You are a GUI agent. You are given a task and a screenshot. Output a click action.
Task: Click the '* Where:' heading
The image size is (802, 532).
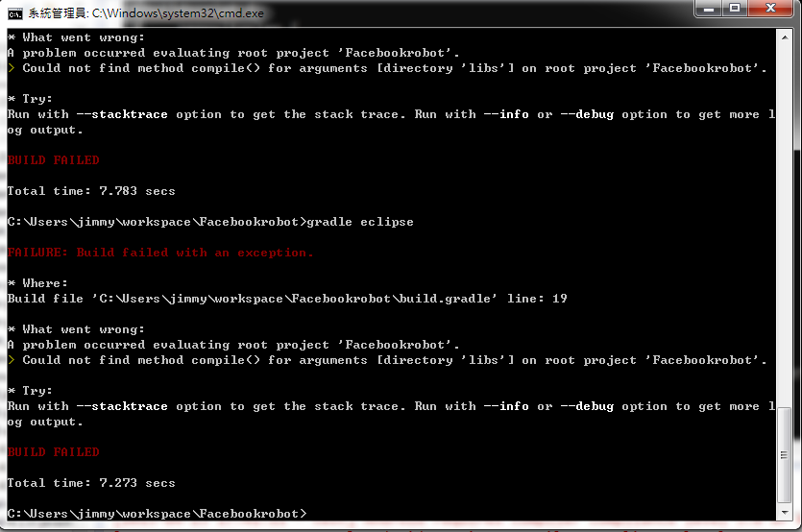[x=37, y=283]
